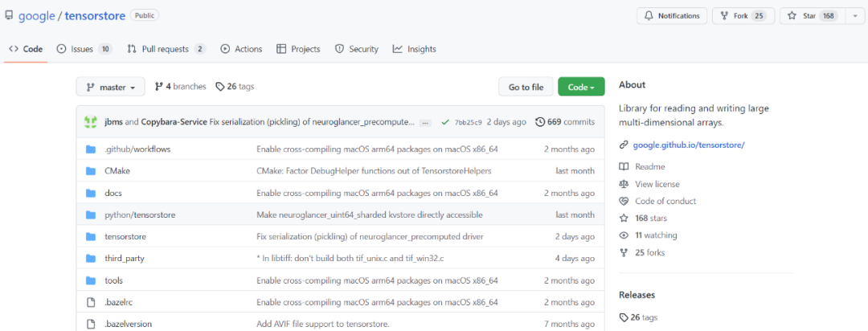868x331 pixels.
Task: View the 4 branches link
Action: (181, 86)
